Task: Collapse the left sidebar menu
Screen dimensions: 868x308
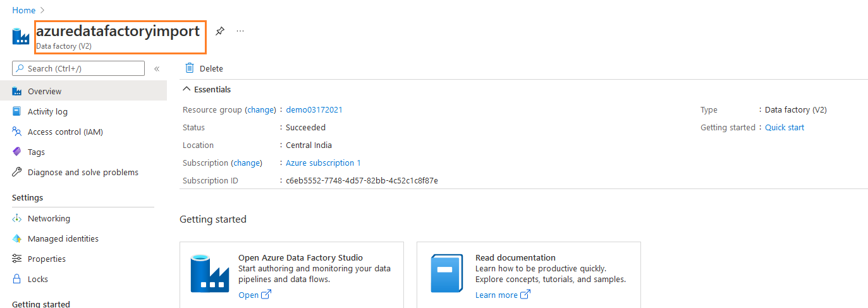Action: 157,68
